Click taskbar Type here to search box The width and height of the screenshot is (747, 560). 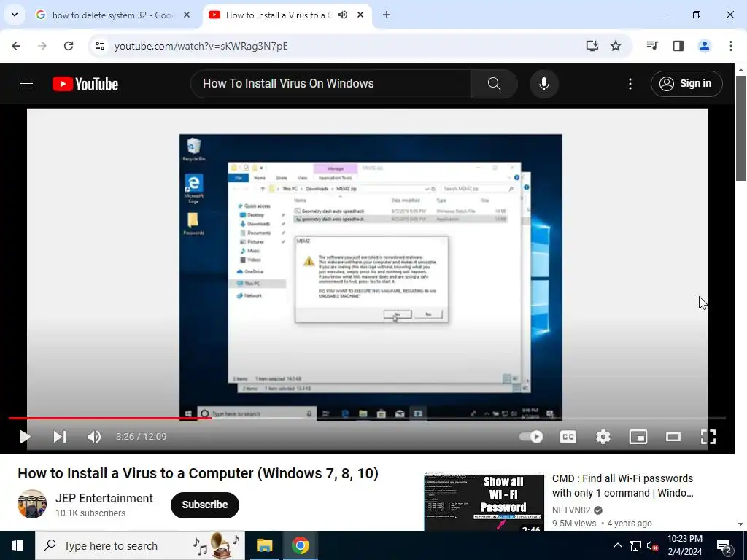coord(140,545)
